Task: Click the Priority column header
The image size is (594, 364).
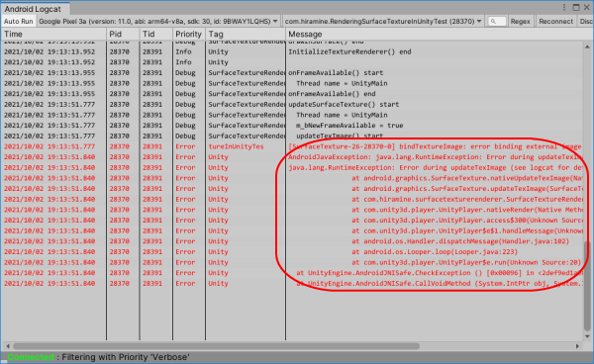Action: (x=189, y=34)
